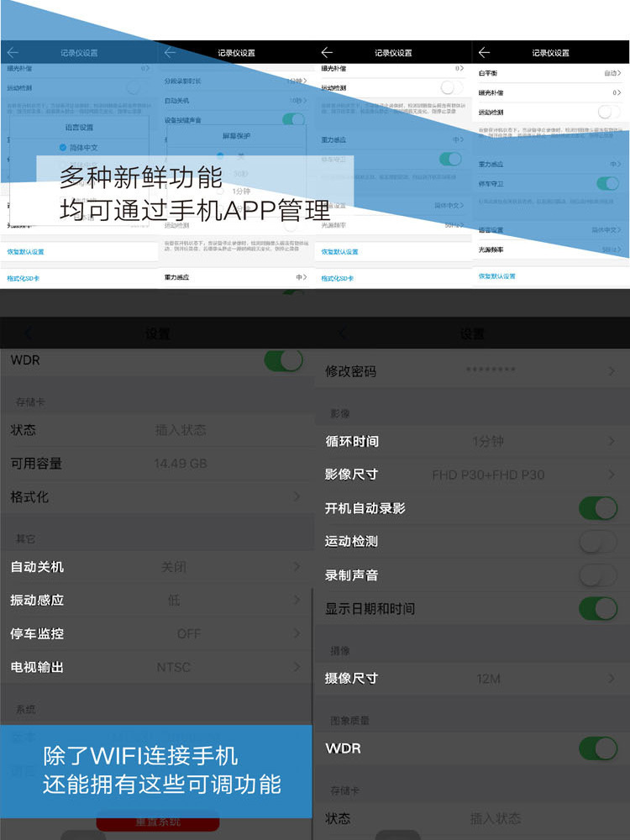
Task: Open 电视输出 chevron showing NTSC
Action: coord(297,667)
